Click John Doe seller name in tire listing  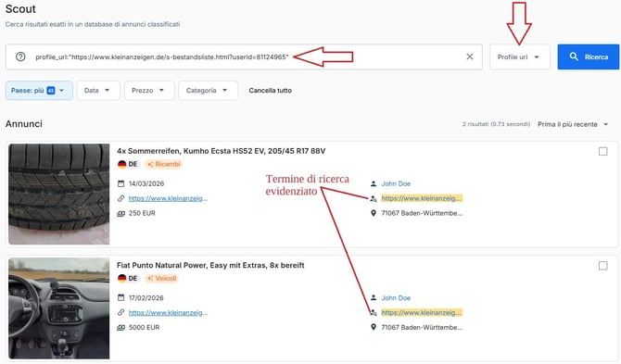(x=396, y=183)
